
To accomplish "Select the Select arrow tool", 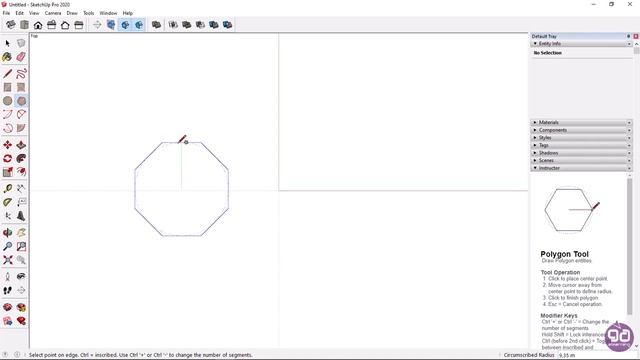I will coord(7,43).
